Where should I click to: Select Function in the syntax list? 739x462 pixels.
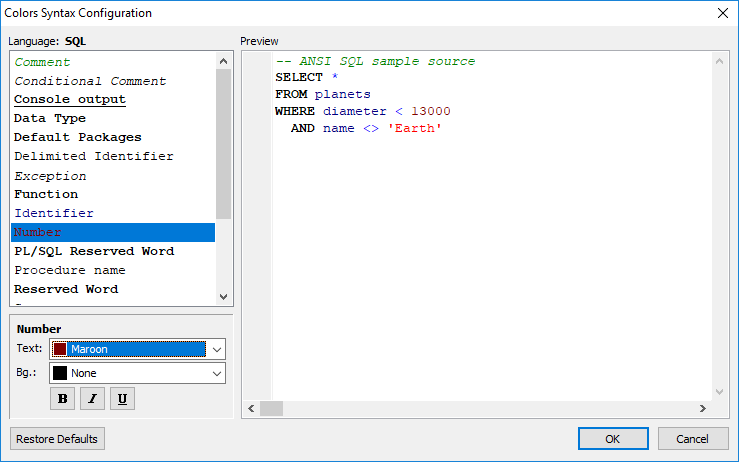(113, 194)
